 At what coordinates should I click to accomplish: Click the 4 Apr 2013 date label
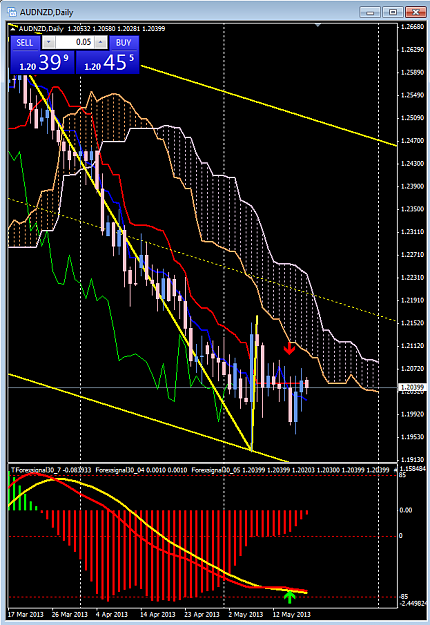coord(113,614)
